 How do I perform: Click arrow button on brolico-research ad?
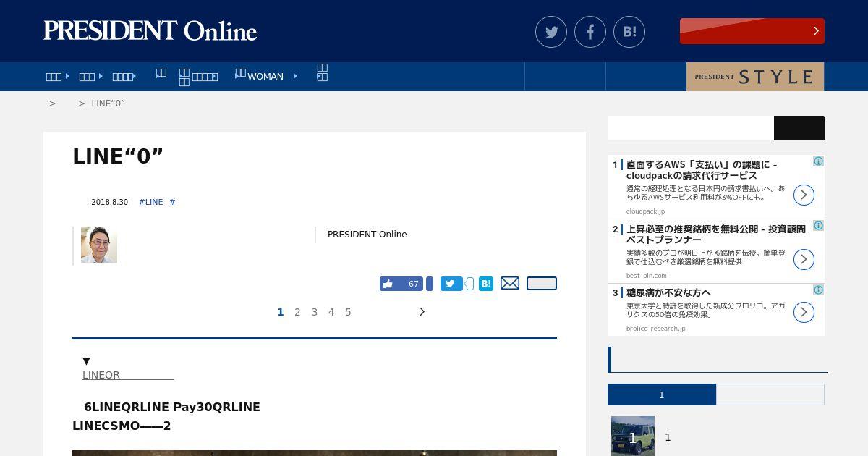pos(804,312)
